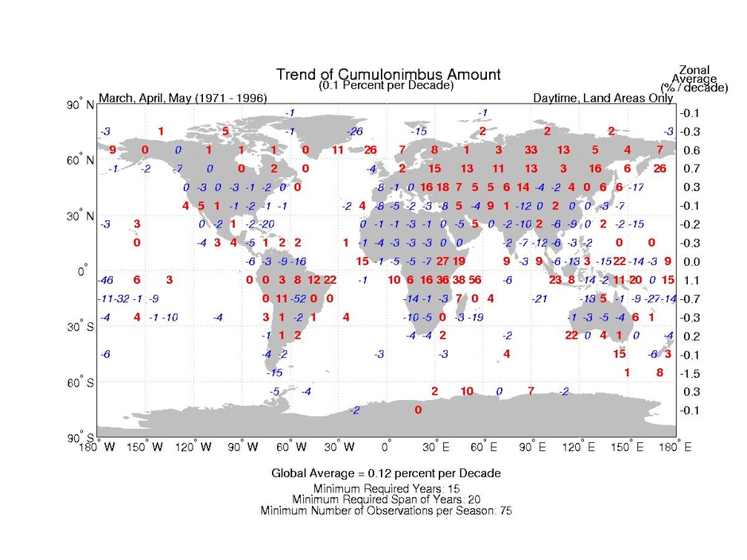Select the 'Minimum Required Years: 15' line
The height and width of the screenshot is (560, 747).
385,489
